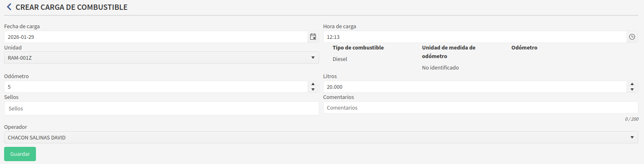Click the Unidad de medida de odómetro header
The width and height of the screenshot is (644, 164).
pyautogui.click(x=448, y=52)
